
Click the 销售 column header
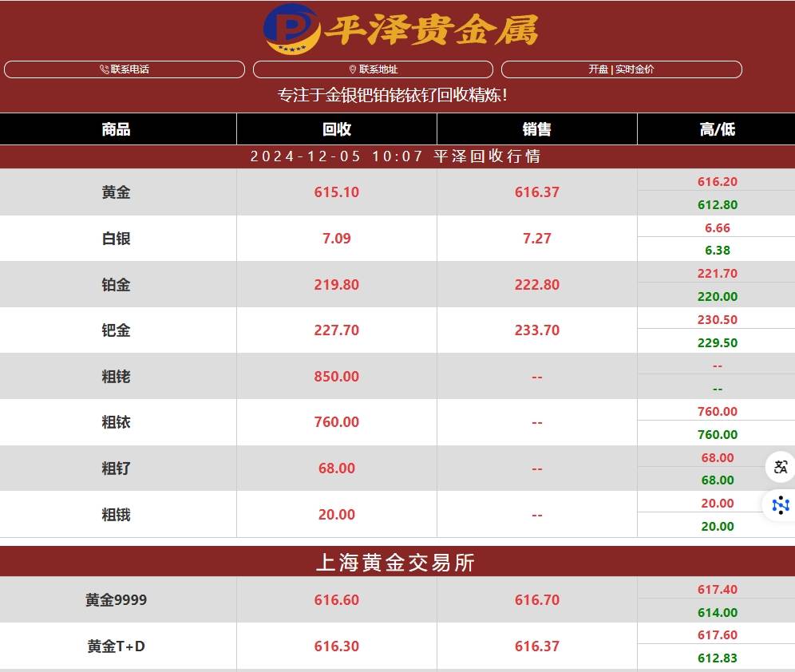(537, 129)
